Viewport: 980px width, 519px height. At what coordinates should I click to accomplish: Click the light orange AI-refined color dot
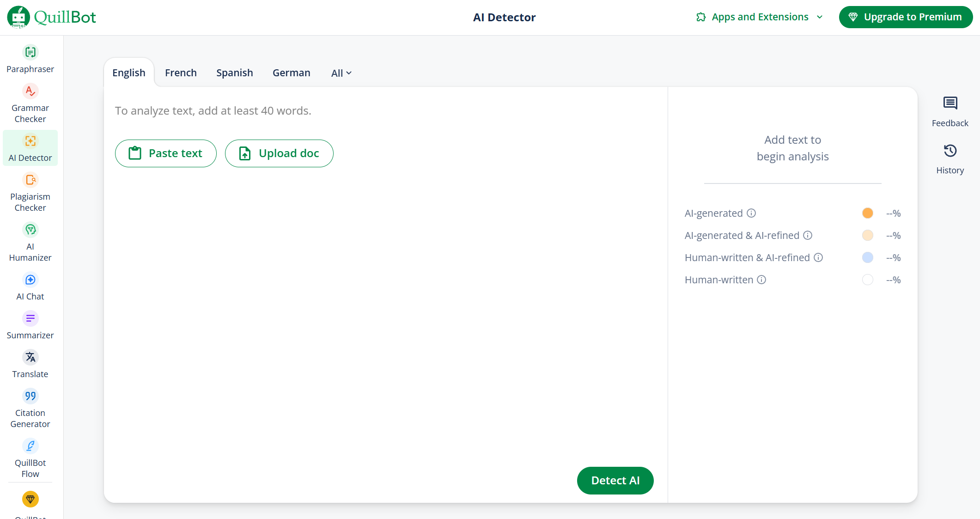tap(868, 235)
